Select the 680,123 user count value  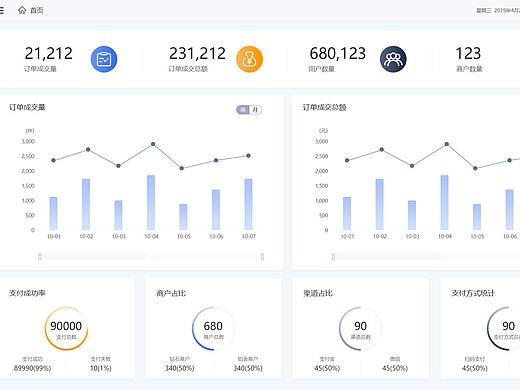click(x=338, y=53)
